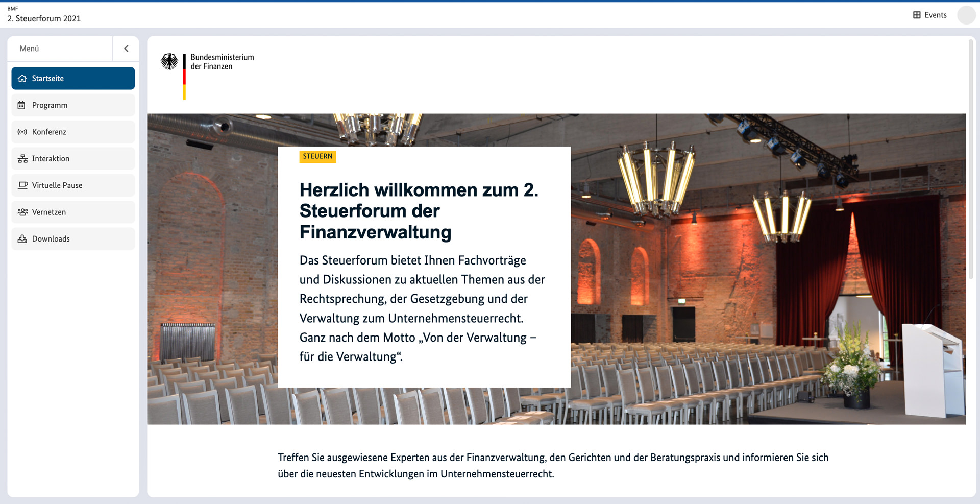Click the 2. Steuerforum 2021 title
This screenshot has width=980, height=504.
(x=44, y=18)
